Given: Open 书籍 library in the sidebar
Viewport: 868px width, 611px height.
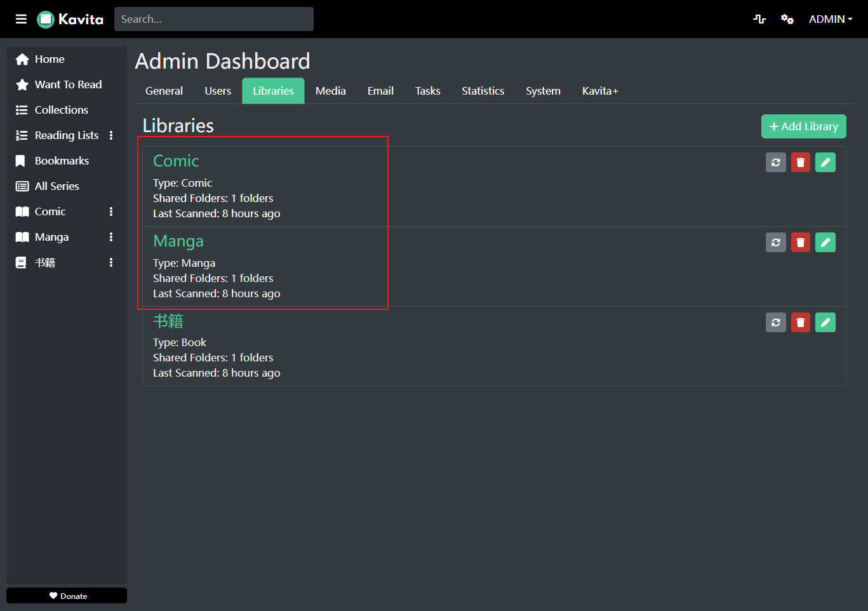Looking at the screenshot, I should pyautogui.click(x=45, y=262).
